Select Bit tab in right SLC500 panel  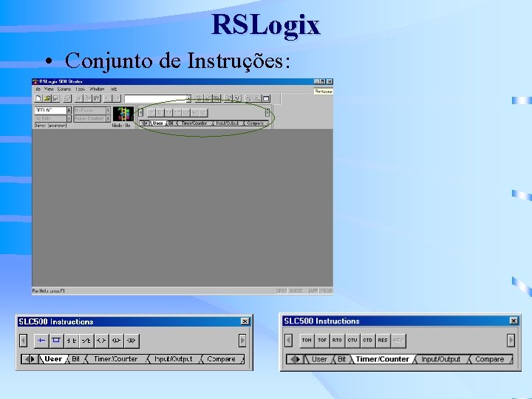[341, 359]
